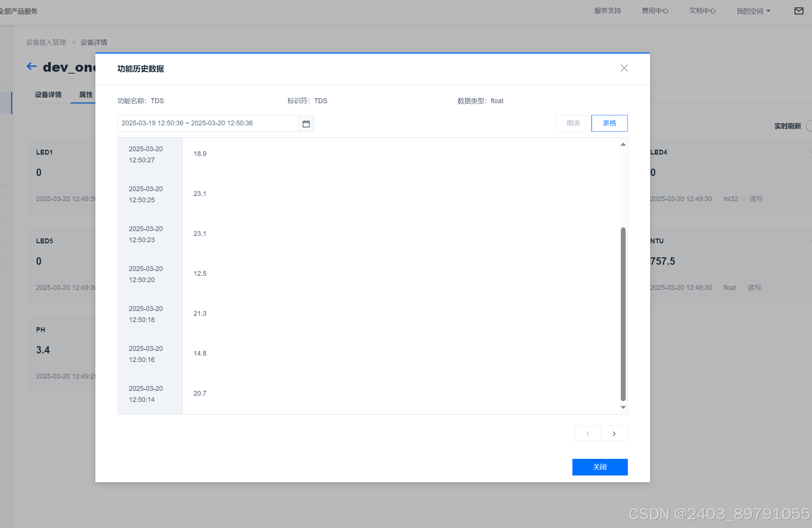Select the 属性 tab
812x528 pixels.
[x=86, y=95]
